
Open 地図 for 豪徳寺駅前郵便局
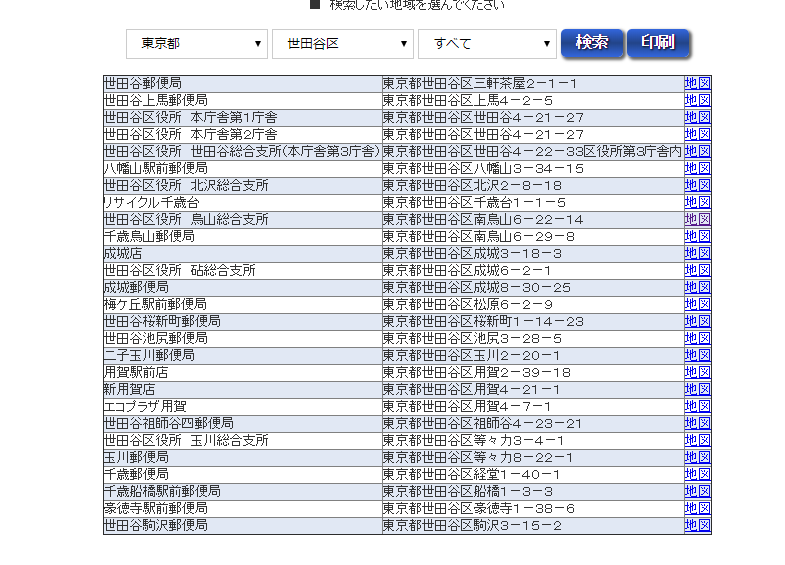697,508
